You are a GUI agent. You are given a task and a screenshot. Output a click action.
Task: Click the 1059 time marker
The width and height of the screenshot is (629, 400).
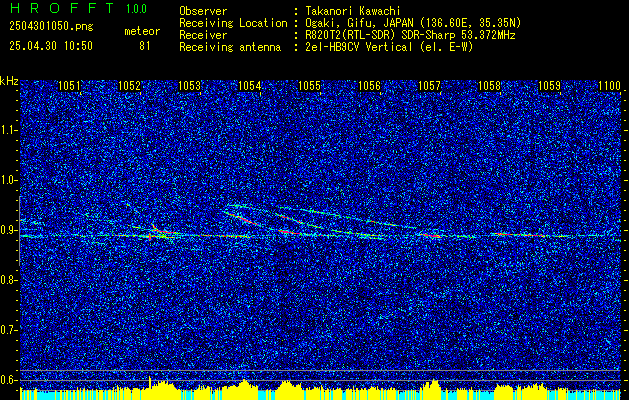(x=550, y=86)
